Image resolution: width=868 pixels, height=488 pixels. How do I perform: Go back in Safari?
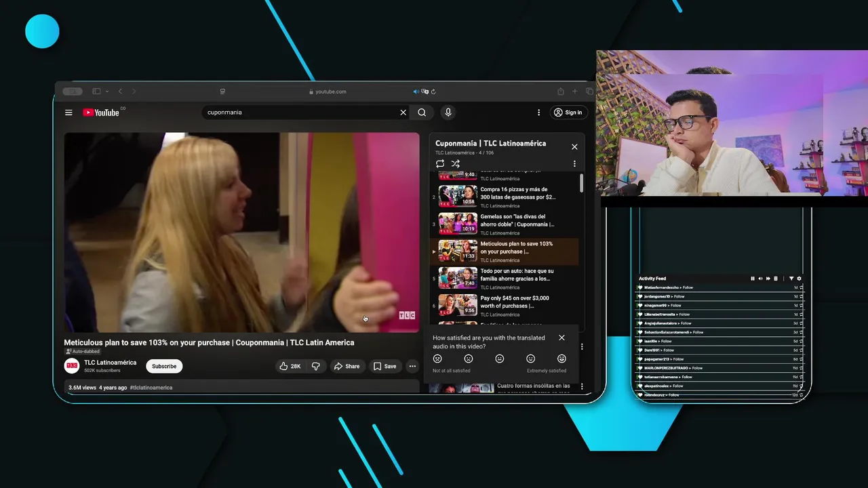pos(120,91)
